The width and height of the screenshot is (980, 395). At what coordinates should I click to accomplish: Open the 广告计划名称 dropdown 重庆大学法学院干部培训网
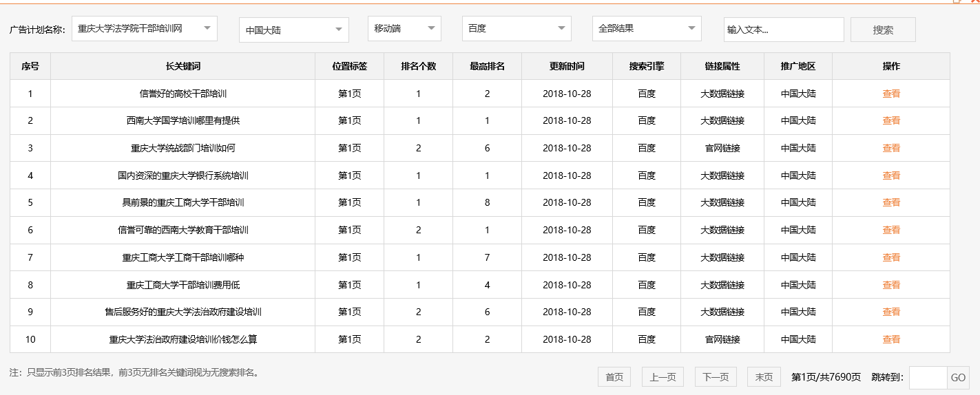click(145, 29)
